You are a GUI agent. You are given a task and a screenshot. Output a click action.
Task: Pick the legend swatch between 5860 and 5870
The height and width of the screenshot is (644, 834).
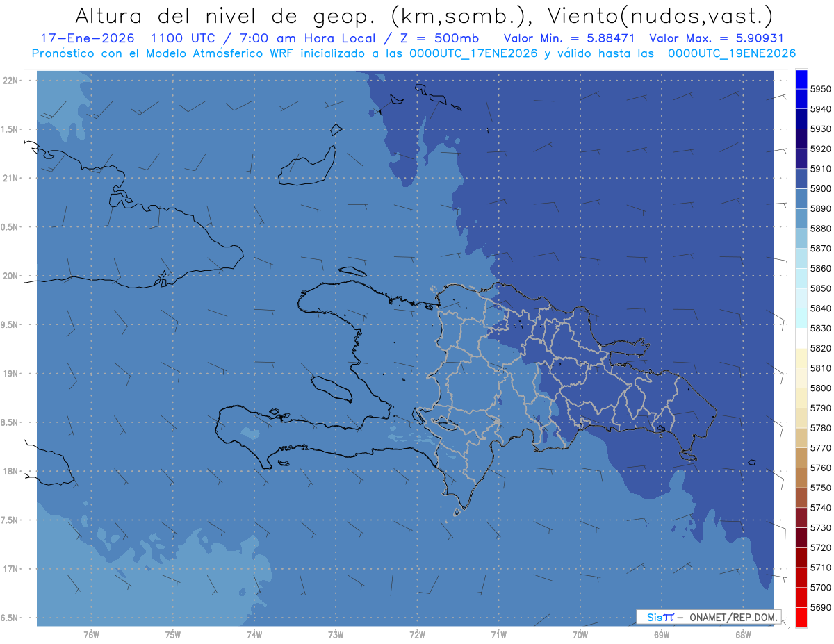click(801, 258)
